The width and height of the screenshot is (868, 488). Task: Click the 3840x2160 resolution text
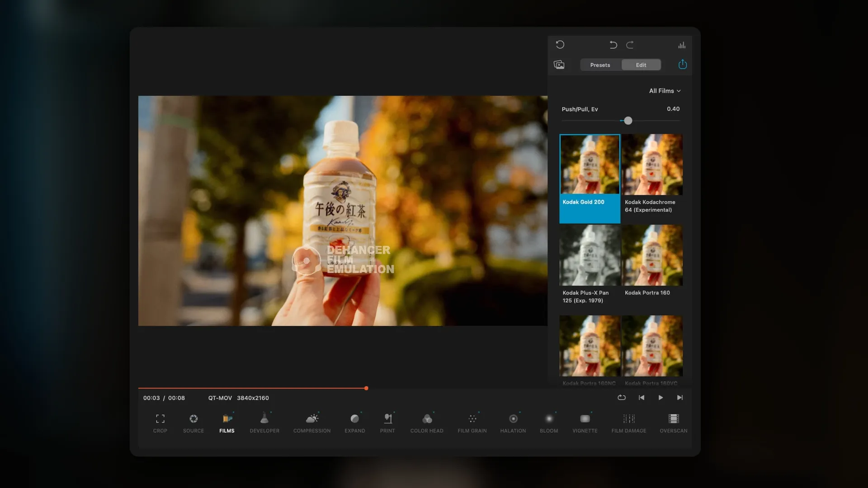(253, 398)
